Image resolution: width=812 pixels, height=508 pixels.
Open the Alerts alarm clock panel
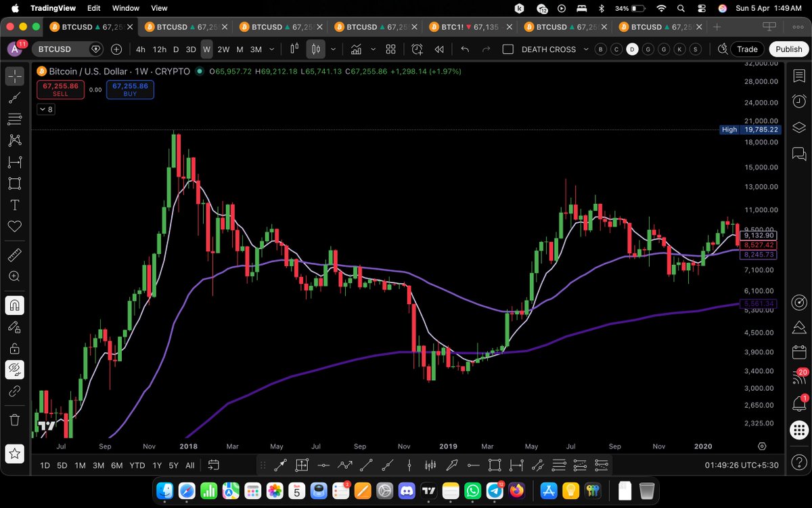click(x=799, y=102)
